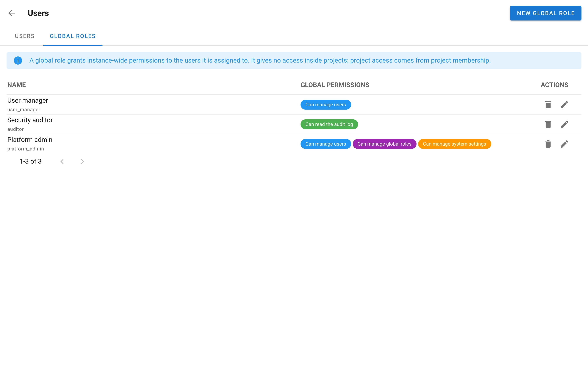Click the Global Permissions column header
This screenshot has height=368, width=588.
[x=335, y=85]
